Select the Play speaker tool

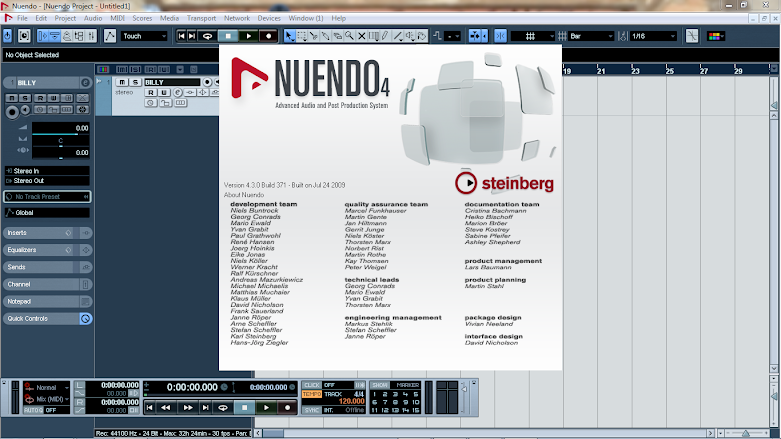click(x=409, y=36)
